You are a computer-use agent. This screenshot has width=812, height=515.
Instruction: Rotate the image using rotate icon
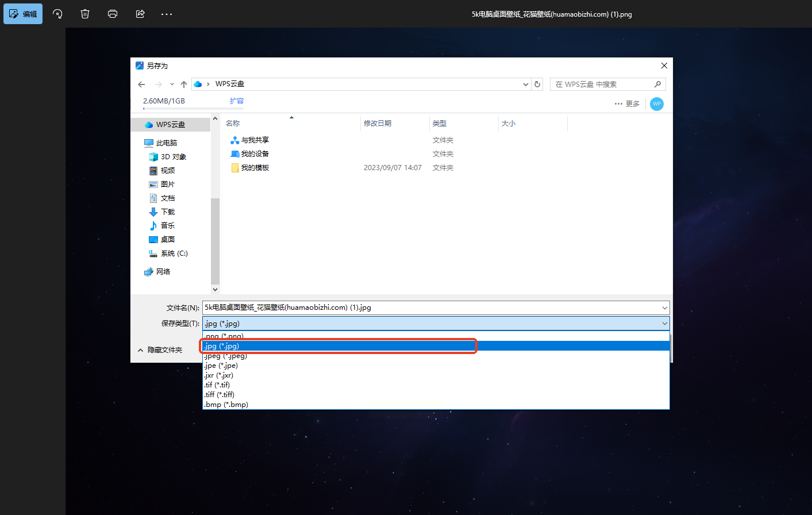coord(57,14)
